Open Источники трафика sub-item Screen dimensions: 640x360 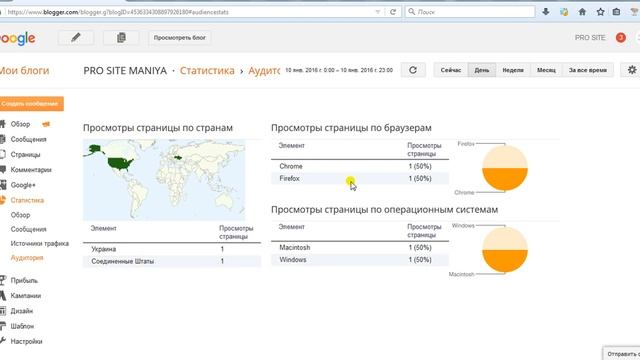40,244
